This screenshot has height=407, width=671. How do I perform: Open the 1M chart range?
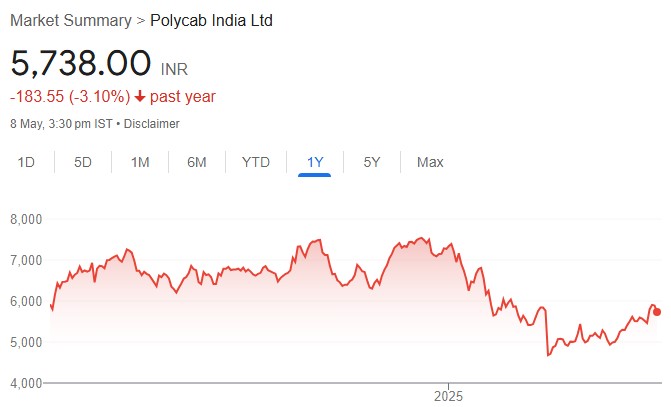(140, 162)
